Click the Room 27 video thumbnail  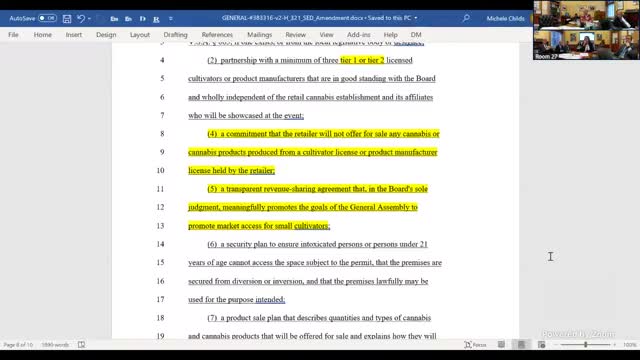(586, 45)
